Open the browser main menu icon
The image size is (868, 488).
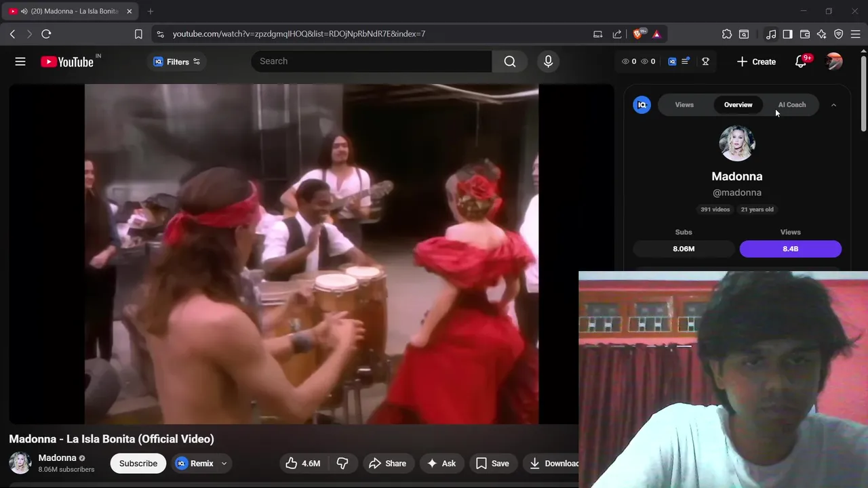[x=856, y=34]
